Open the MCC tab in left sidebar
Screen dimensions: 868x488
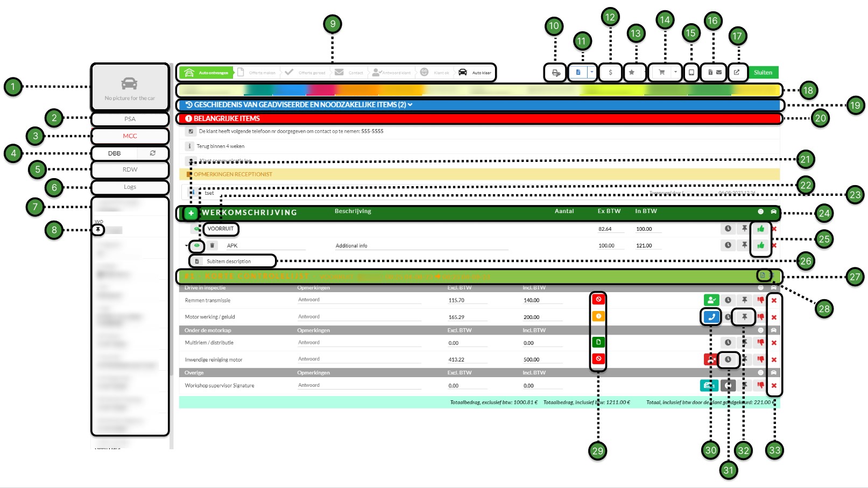point(130,136)
